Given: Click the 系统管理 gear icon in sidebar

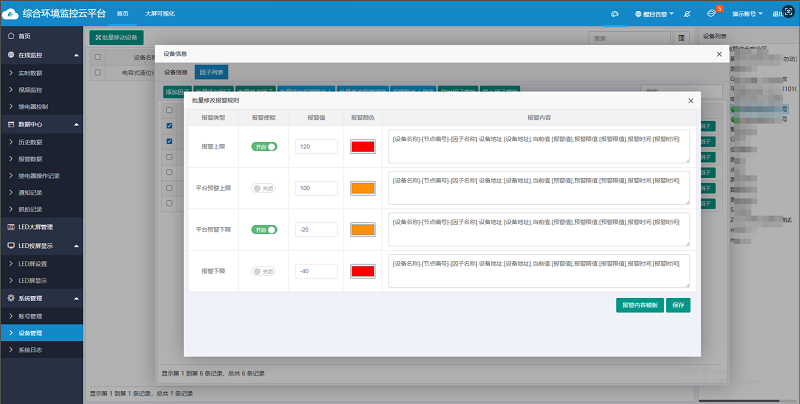Looking at the screenshot, I should [x=11, y=298].
